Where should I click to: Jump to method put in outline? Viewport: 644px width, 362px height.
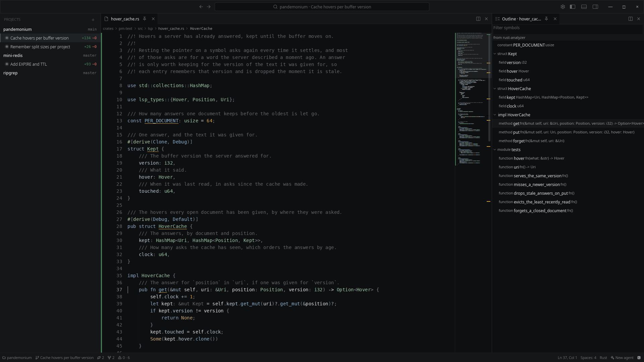(568, 132)
